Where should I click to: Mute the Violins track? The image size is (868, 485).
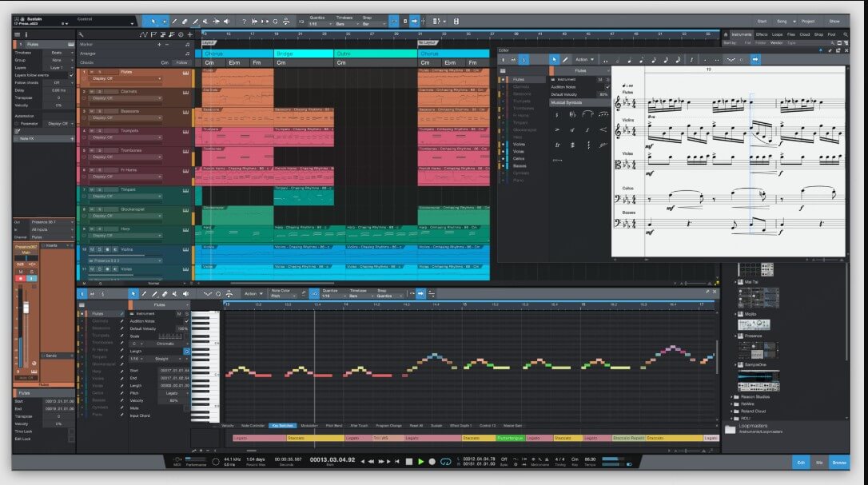(92, 250)
